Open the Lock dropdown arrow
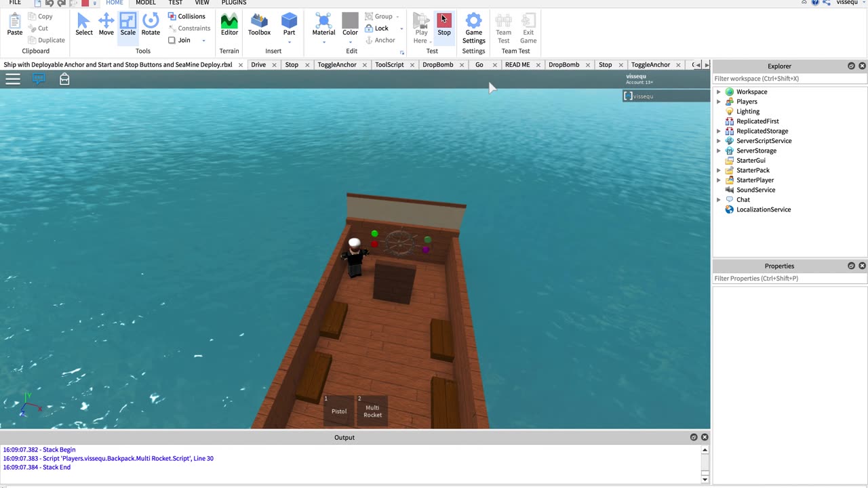 click(x=401, y=28)
